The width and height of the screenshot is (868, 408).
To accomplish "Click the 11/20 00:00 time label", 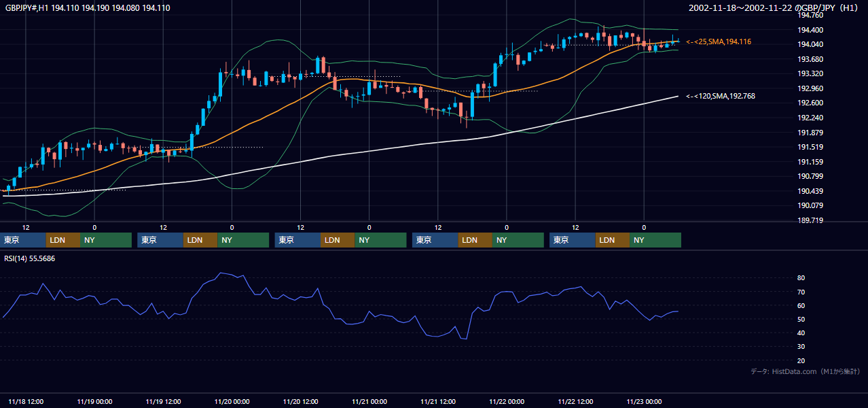I will pyautogui.click(x=232, y=402).
